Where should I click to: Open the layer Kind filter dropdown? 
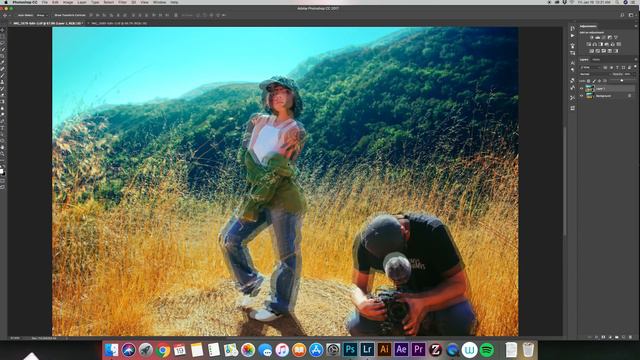591,68
